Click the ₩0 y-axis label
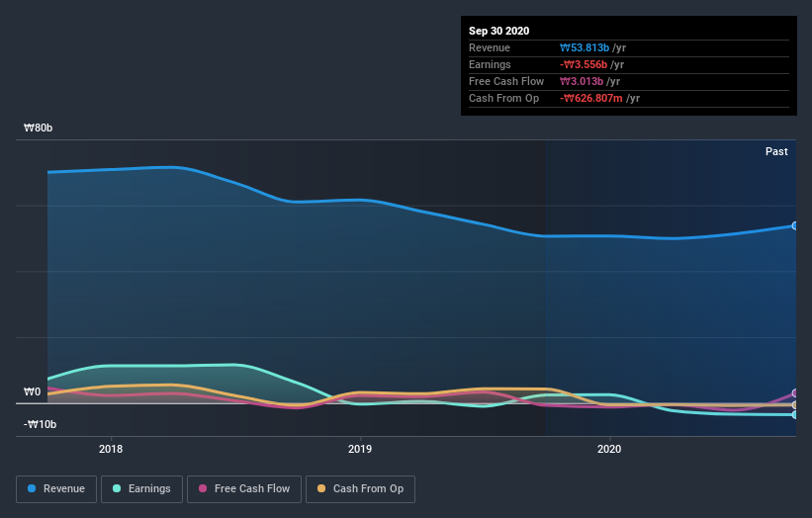The height and width of the screenshot is (518, 812). (32, 391)
